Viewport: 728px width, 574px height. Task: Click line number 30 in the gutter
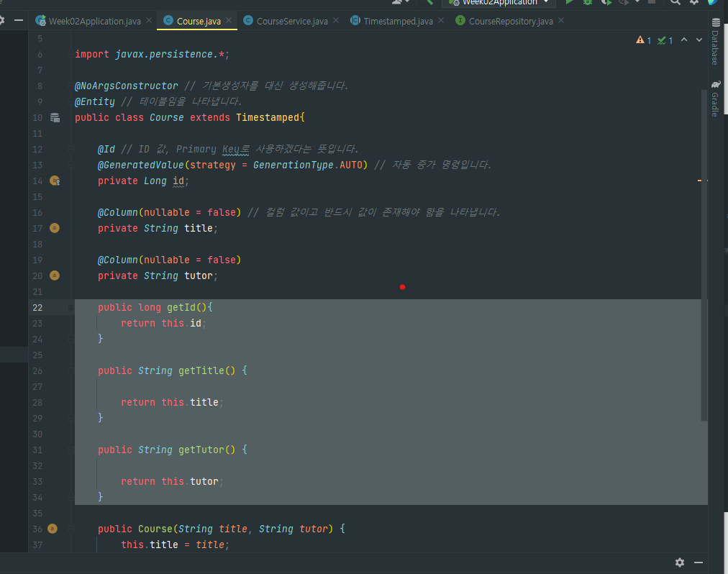[x=37, y=434]
